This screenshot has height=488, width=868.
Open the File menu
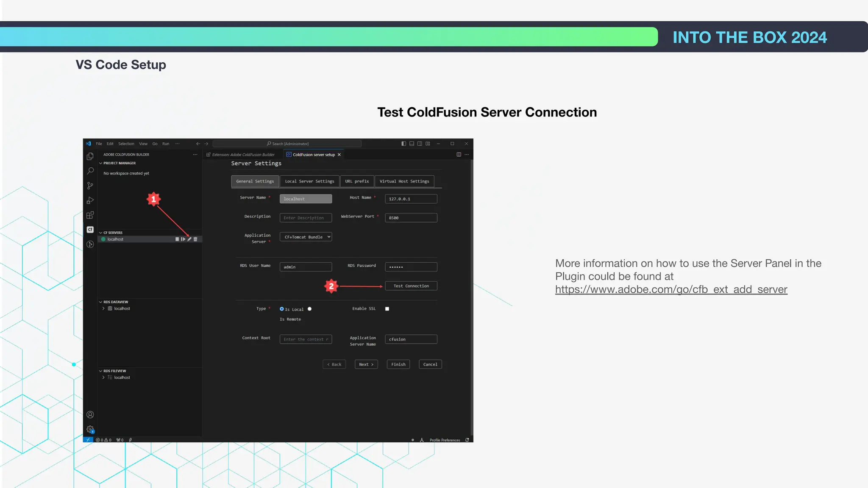(99, 144)
